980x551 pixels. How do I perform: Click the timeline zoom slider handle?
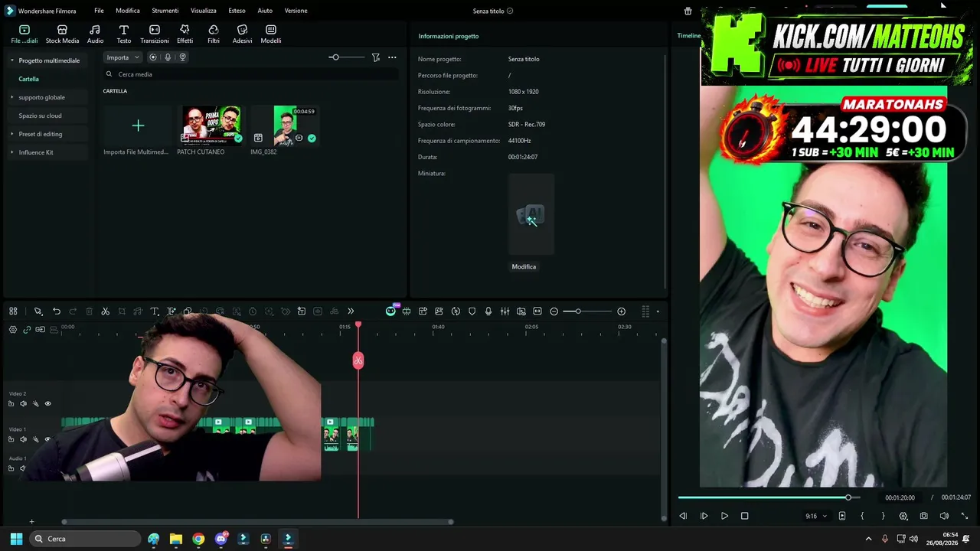click(x=578, y=311)
